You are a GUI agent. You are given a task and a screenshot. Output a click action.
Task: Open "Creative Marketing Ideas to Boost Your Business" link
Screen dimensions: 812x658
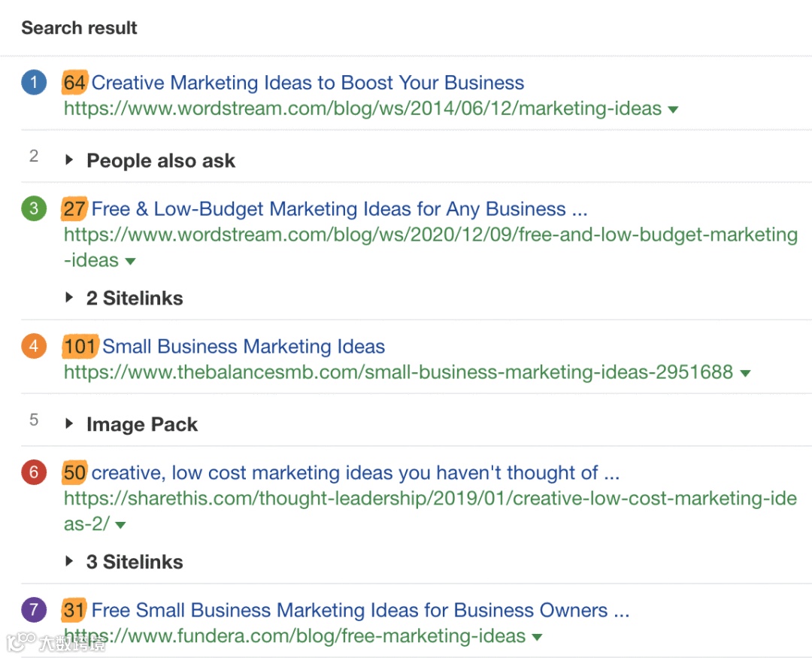(x=308, y=83)
